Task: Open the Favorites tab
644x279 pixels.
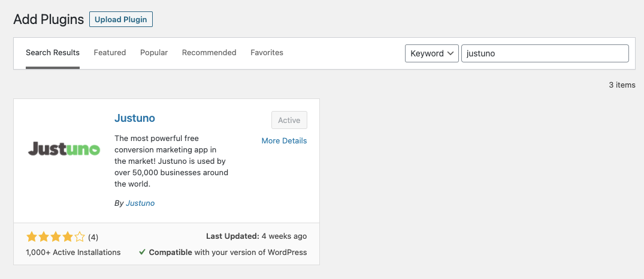Action: click(x=267, y=53)
